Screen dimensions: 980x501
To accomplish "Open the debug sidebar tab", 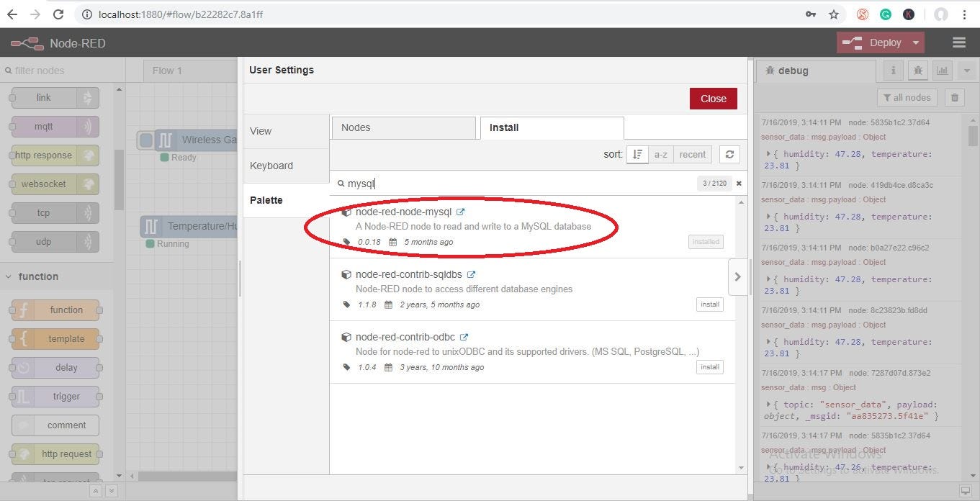I will coord(816,71).
